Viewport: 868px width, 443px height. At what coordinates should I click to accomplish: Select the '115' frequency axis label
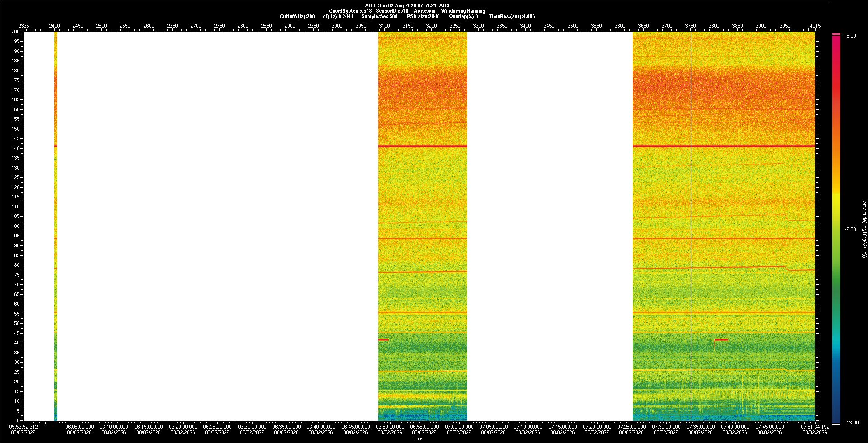(16, 197)
